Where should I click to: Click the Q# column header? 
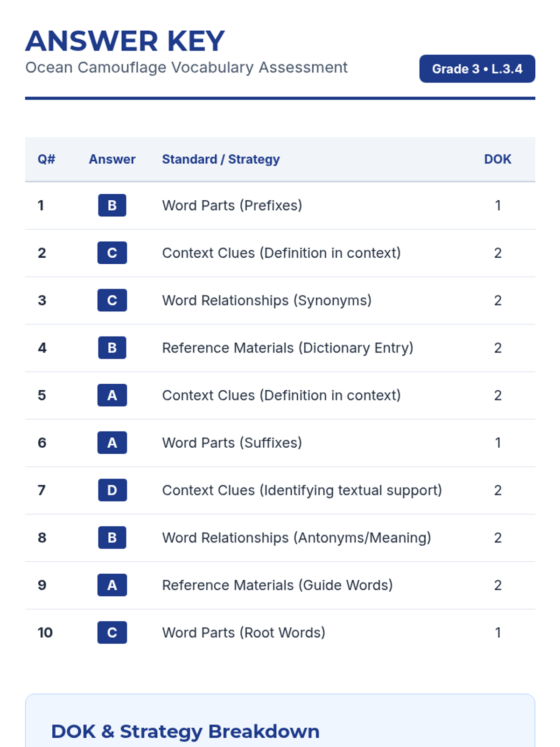(46, 159)
